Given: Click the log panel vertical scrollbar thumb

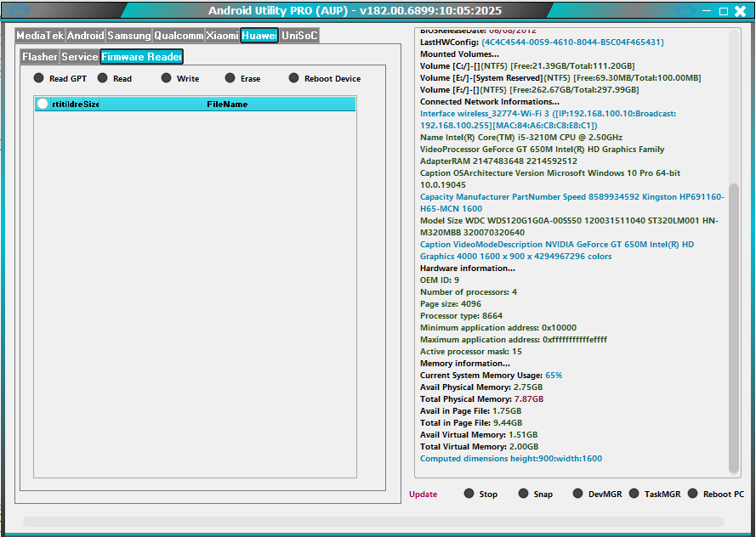Looking at the screenshot, I should (733, 327).
